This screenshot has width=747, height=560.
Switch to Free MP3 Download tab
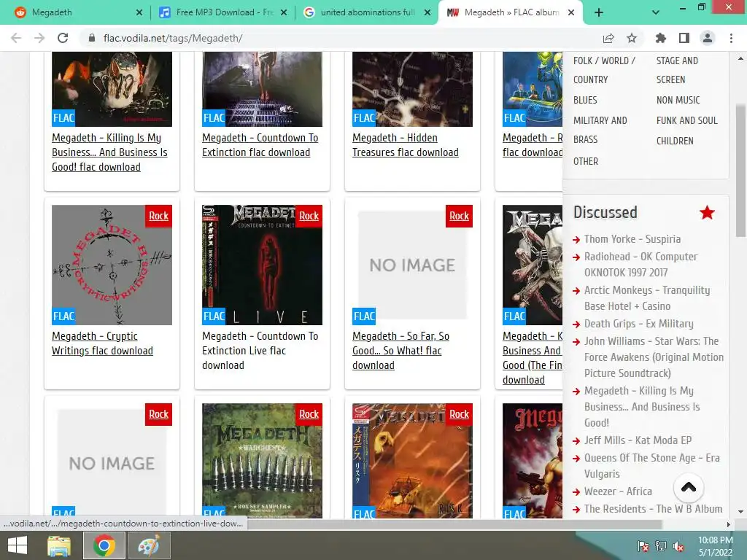(223, 12)
